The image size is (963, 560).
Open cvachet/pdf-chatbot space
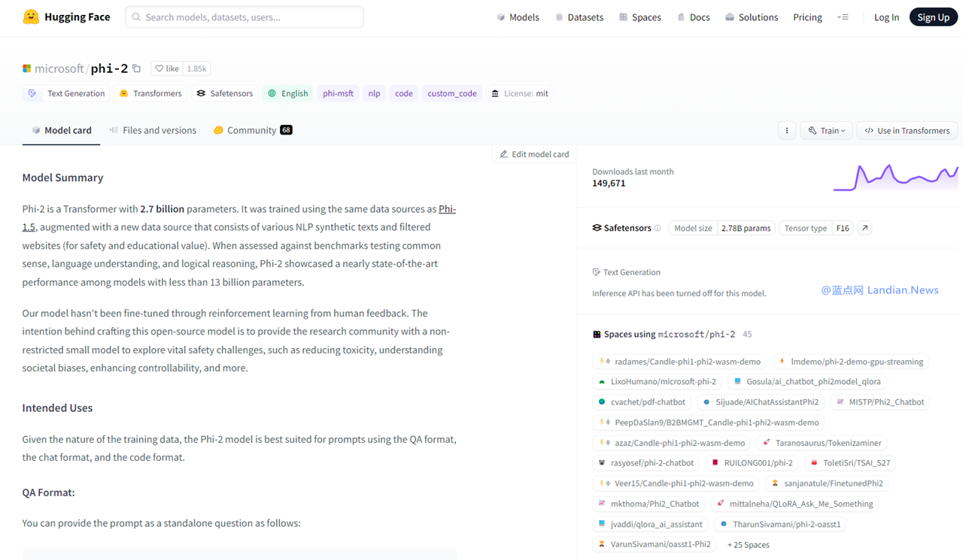[642, 402]
